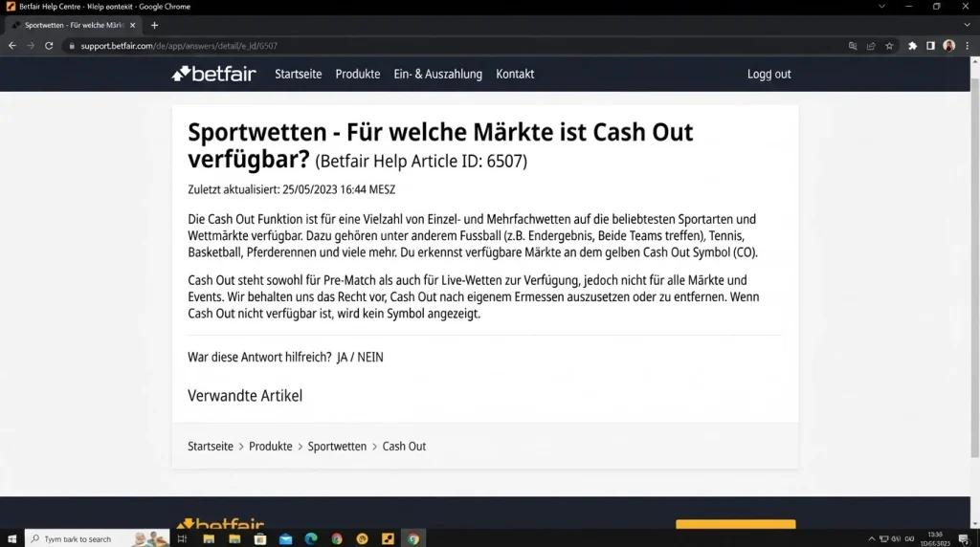Open the translate page icon
Viewport: 980px width, 547px height.
(853, 46)
